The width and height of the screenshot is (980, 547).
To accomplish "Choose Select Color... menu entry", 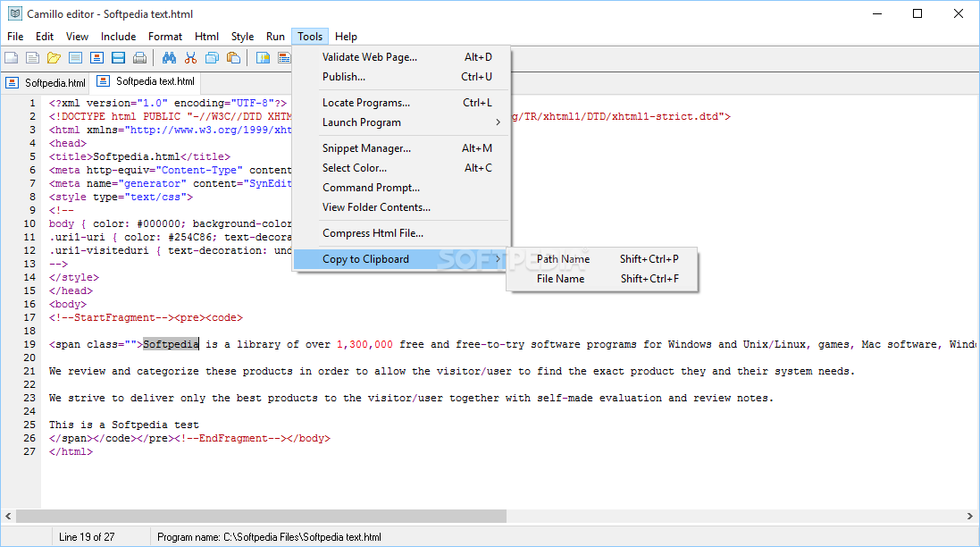I will pos(402,167).
